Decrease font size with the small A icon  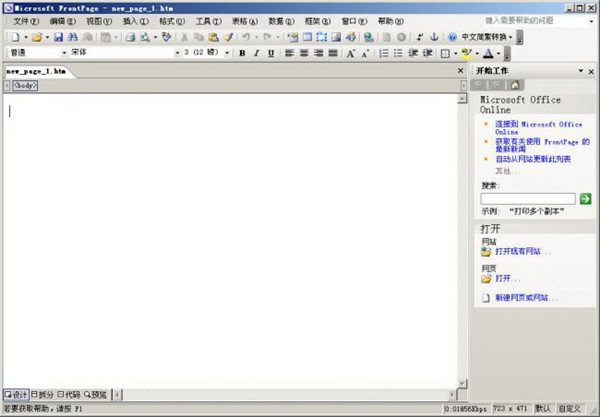(x=365, y=54)
